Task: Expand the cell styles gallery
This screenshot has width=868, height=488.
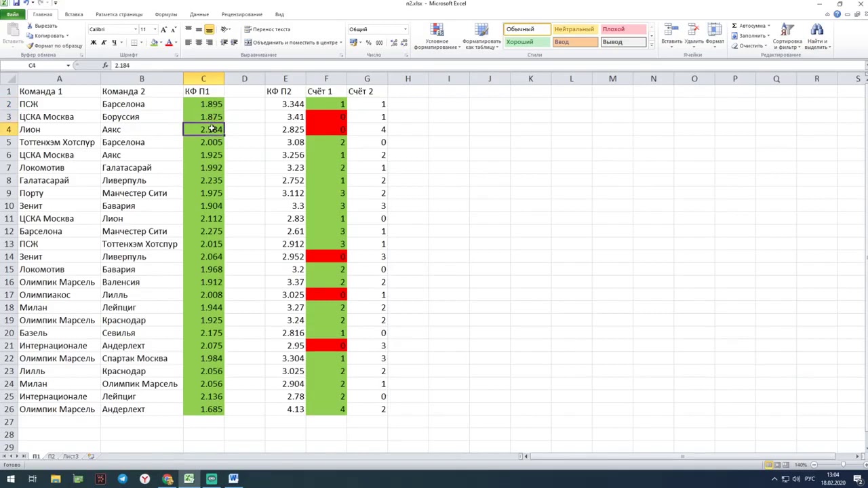Action: (652, 45)
